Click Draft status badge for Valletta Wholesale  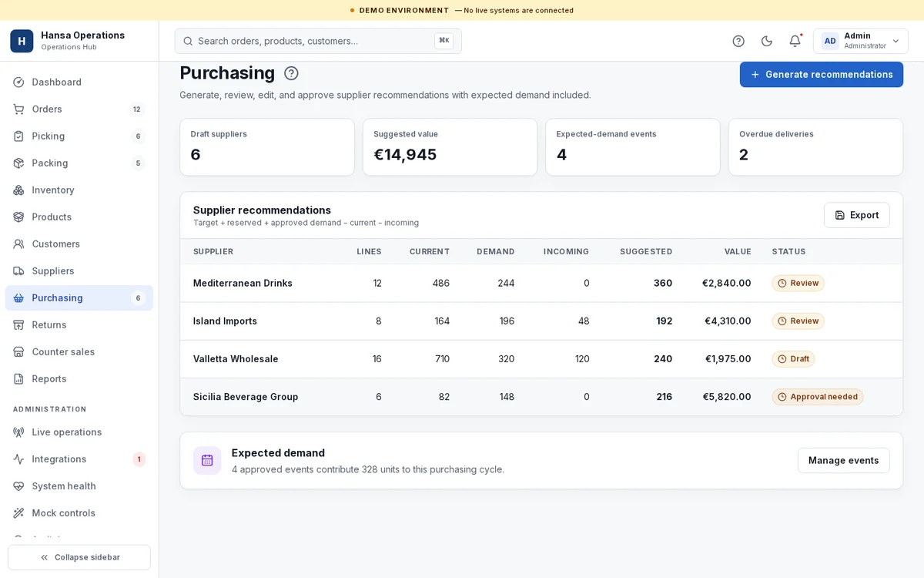coord(793,358)
